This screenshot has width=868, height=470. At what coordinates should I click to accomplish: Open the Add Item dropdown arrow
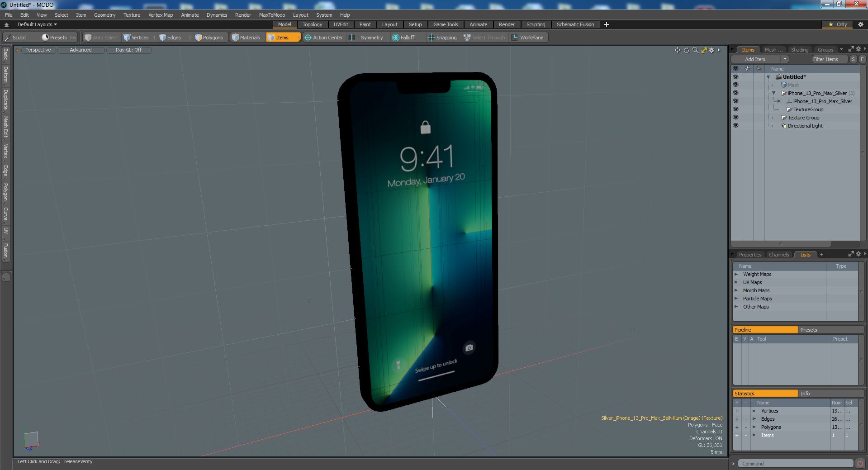point(785,59)
